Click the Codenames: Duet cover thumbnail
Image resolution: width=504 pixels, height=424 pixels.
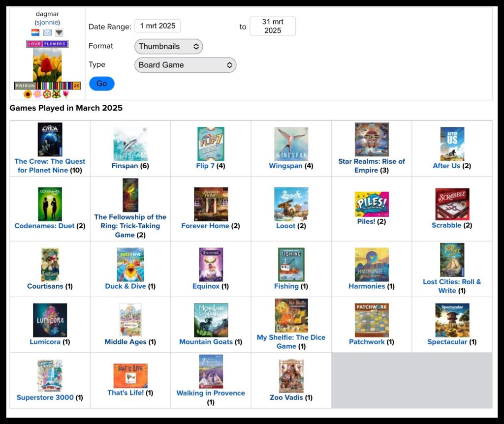pos(50,204)
